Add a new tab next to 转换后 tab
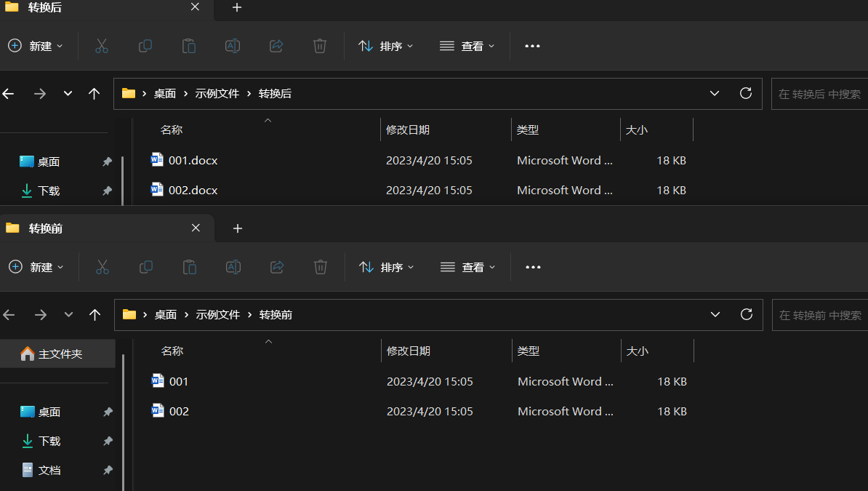The image size is (868, 491). [237, 7]
